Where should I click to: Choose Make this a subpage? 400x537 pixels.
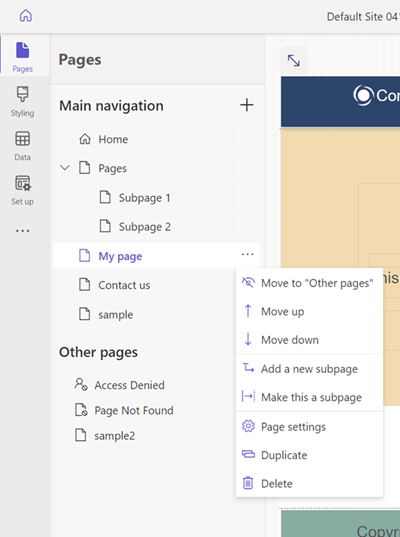pos(309,397)
